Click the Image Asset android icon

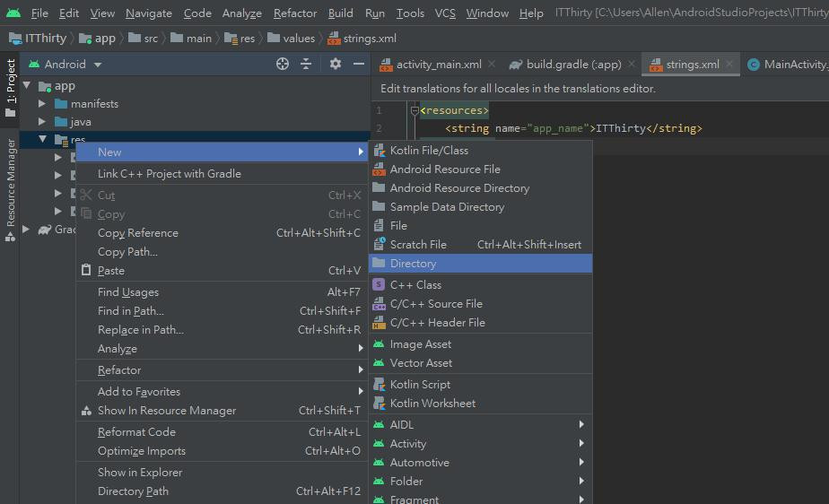(379, 344)
